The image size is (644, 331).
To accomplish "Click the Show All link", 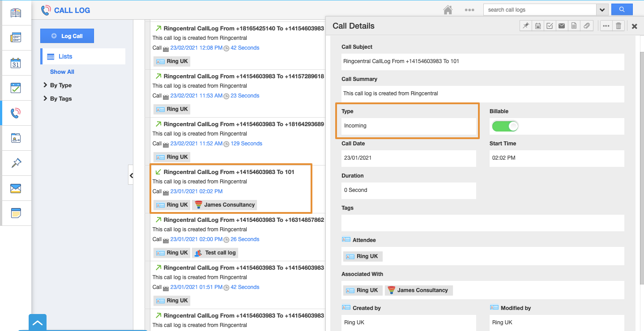I will 62,72.
